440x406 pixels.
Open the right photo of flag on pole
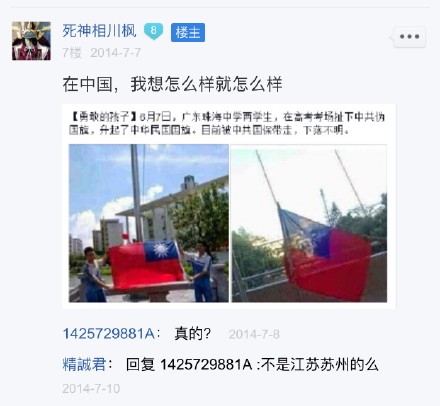pos(309,223)
